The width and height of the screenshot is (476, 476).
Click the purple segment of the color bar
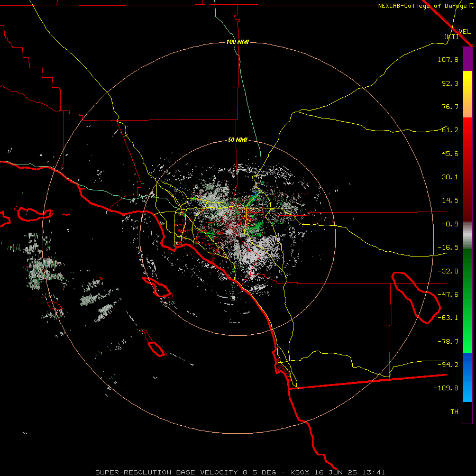point(467,59)
